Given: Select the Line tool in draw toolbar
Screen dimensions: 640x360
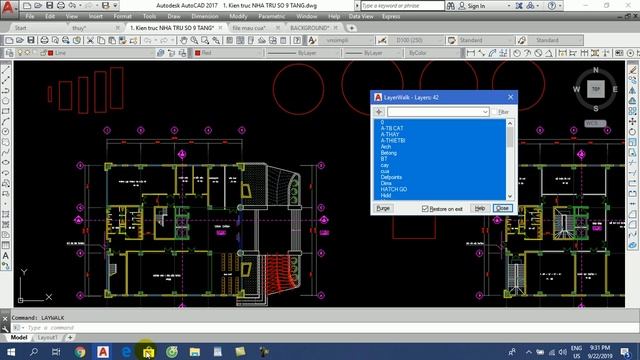Looking at the screenshot, I should tap(6, 70).
